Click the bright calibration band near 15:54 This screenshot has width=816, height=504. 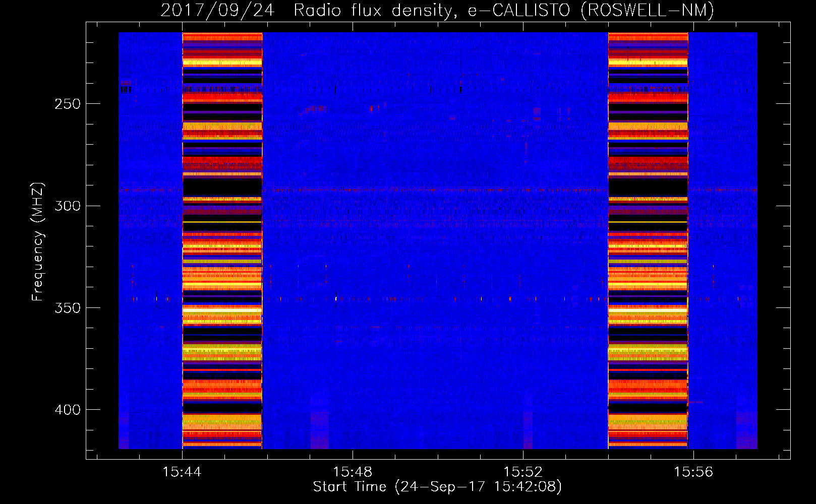tap(648, 240)
